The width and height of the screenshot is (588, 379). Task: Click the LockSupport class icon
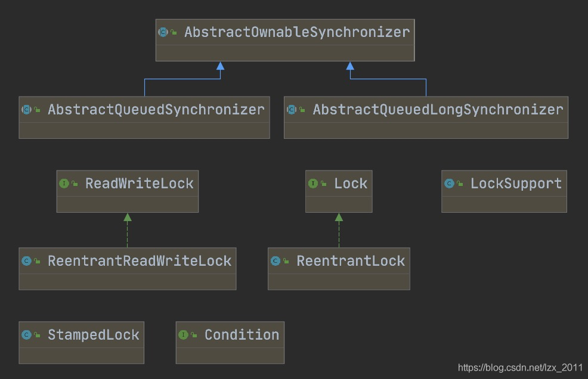click(x=449, y=184)
